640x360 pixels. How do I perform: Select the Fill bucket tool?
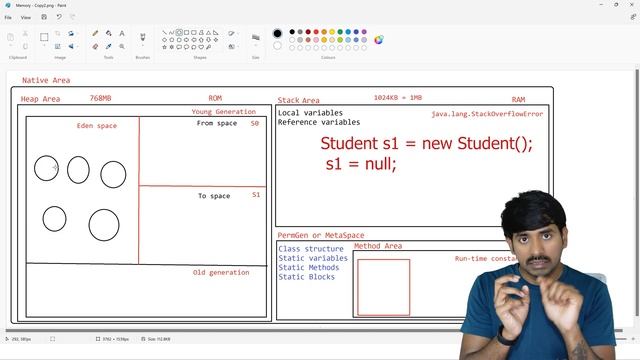pos(109,33)
